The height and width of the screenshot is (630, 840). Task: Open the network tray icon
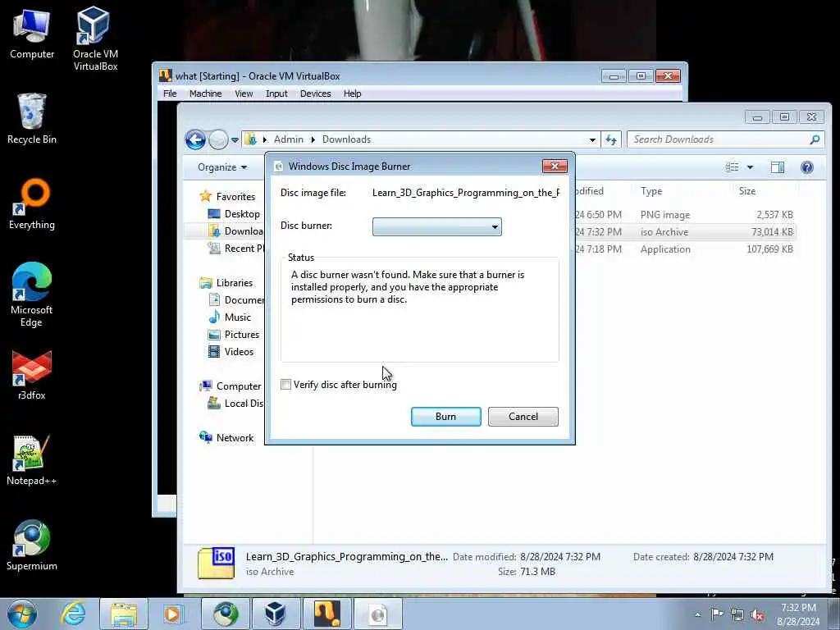pyautogui.click(x=737, y=615)
